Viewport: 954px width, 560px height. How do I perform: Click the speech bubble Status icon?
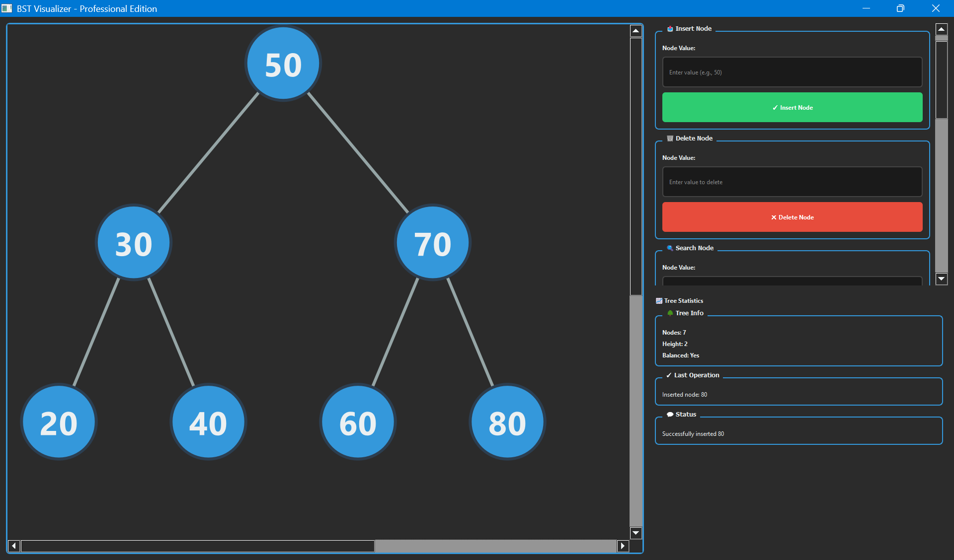(671, 414)
